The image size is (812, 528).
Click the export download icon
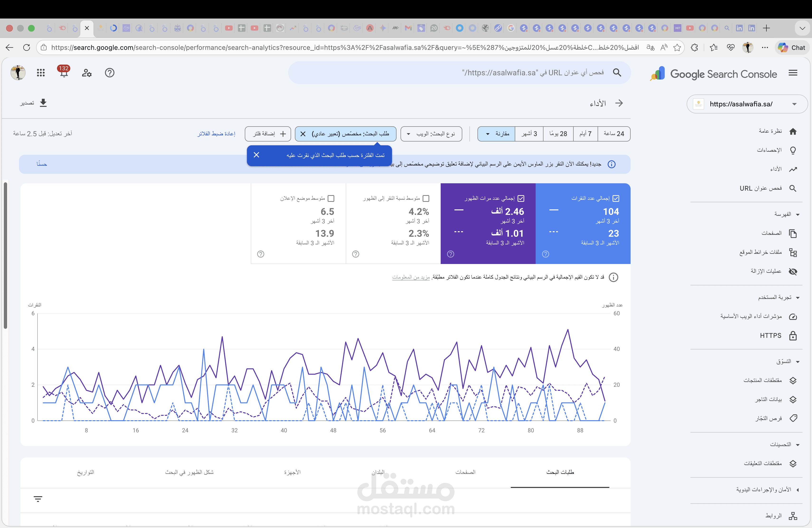[x=43, y=103]
